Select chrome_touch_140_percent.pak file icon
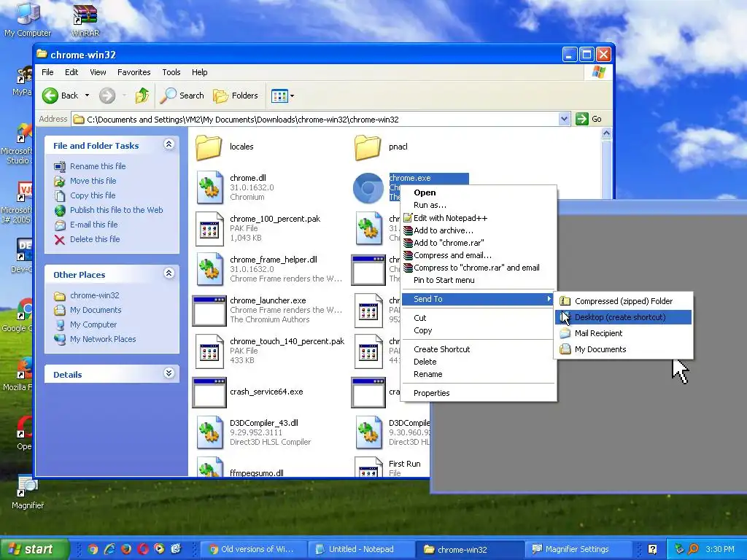Viewport: 747px width, 560px height. 209,351
